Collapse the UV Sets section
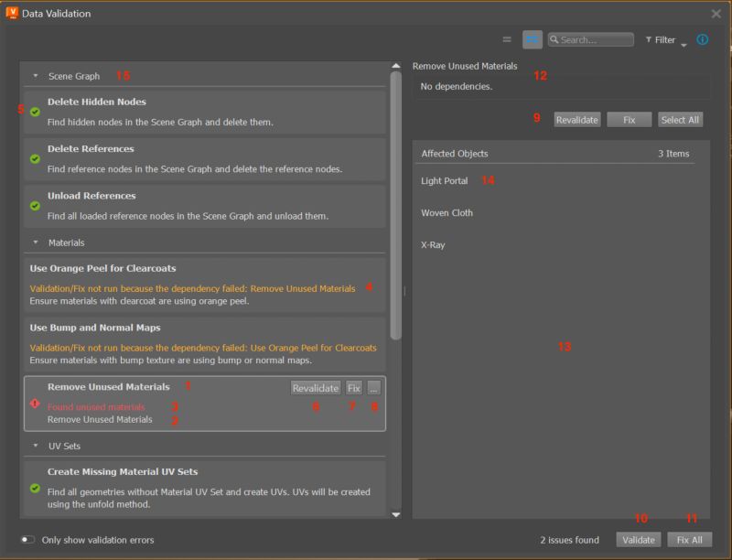The height and width of the screenshot is (560, 732). pos(34,446)
